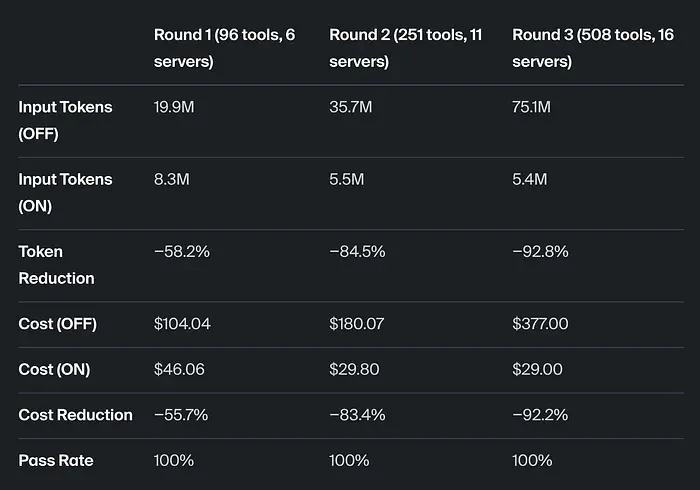
Task: Click the $104.04 cost cell
Action: (x=182, y=324)
